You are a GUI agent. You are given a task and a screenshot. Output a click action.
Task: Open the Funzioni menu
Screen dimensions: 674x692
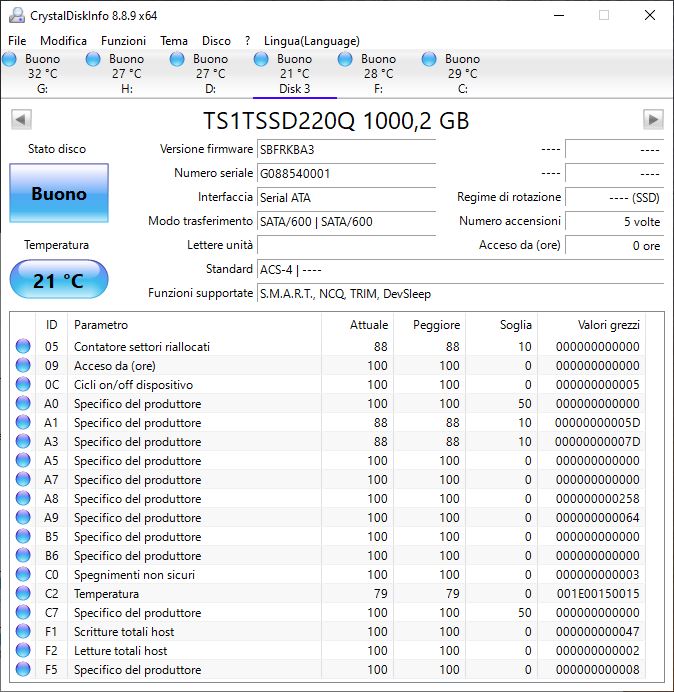point(123,41)
